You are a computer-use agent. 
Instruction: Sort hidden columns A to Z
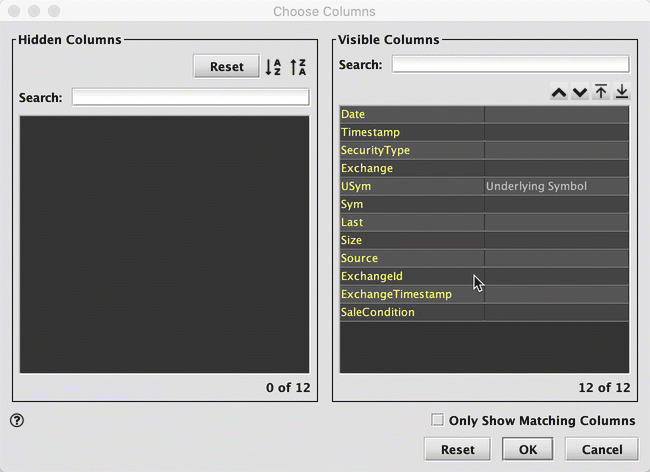[x=273, y=67]
